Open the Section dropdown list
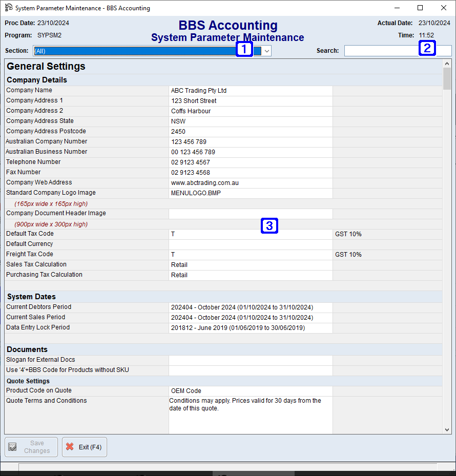456x476 pixels. click(x=266, y=51)
